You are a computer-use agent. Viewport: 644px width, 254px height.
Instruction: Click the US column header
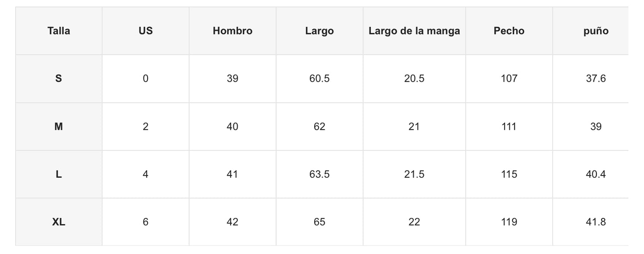pos(145,31)
